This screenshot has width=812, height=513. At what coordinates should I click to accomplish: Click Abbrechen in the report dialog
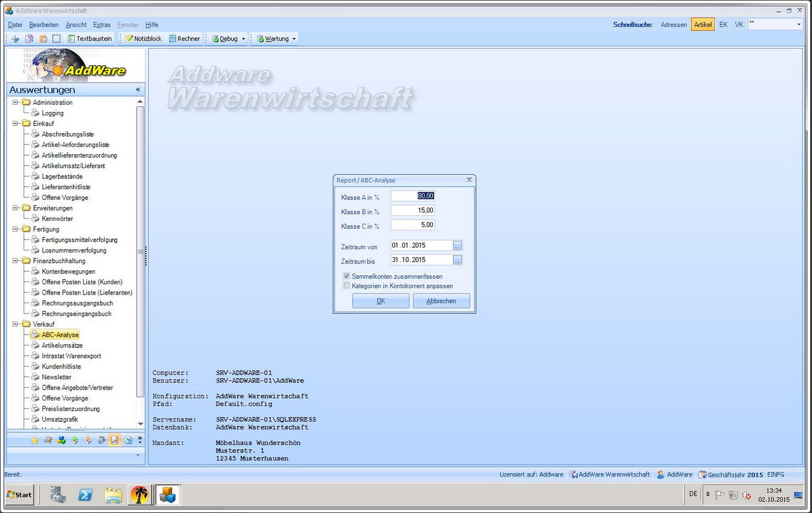pos(441,301)
